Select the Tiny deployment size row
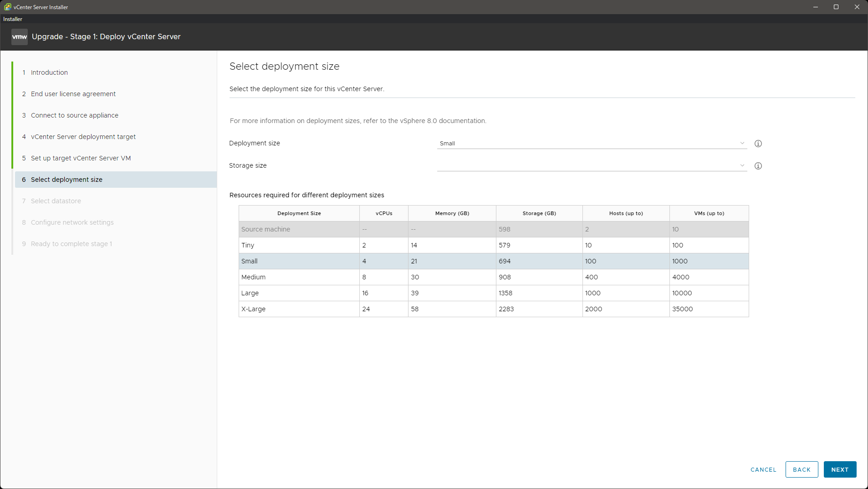 click(x=493, y=245)
